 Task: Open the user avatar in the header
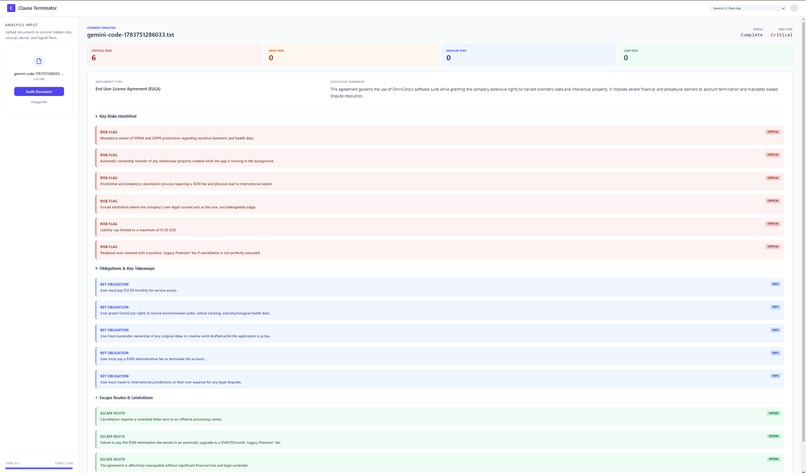(x=794, y=8)
